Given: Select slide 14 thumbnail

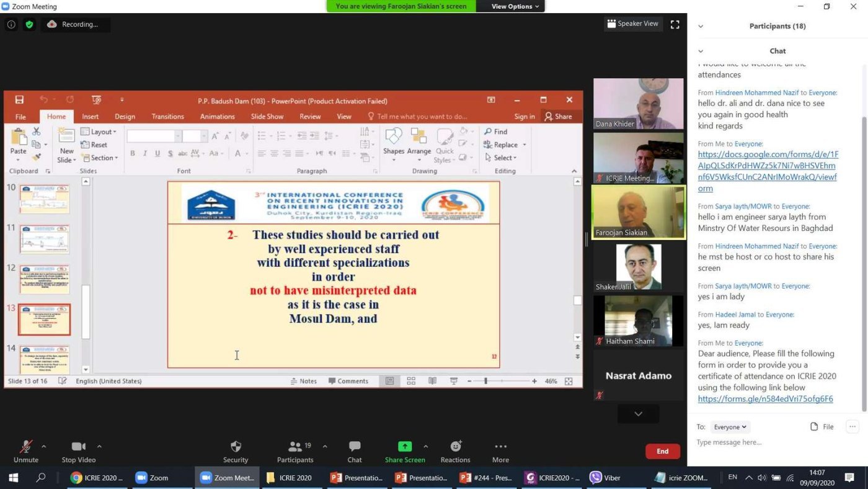Looking at the screenshot, I should [x=45, y=359].
